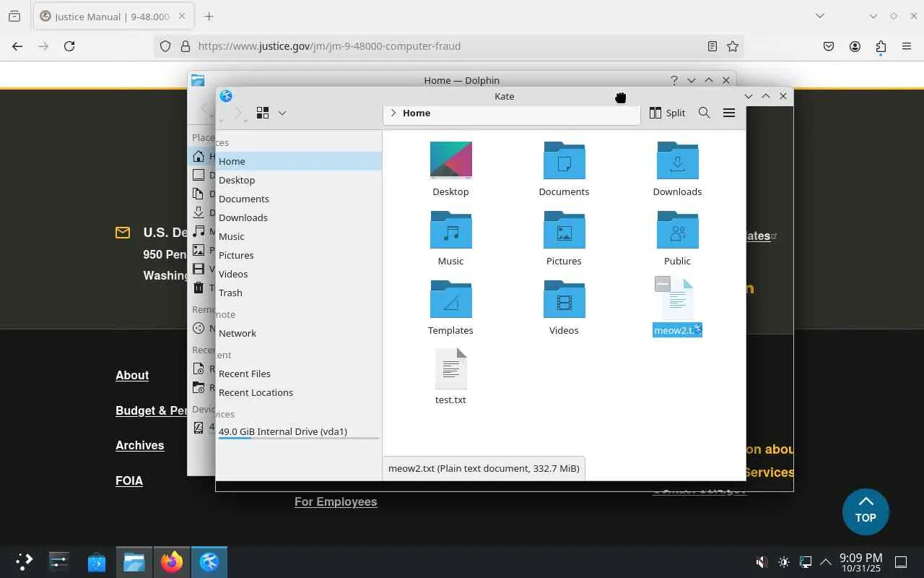Open the brightness tray icon
This screenshot has width=924, height=578.
click(x=784, y=561)
